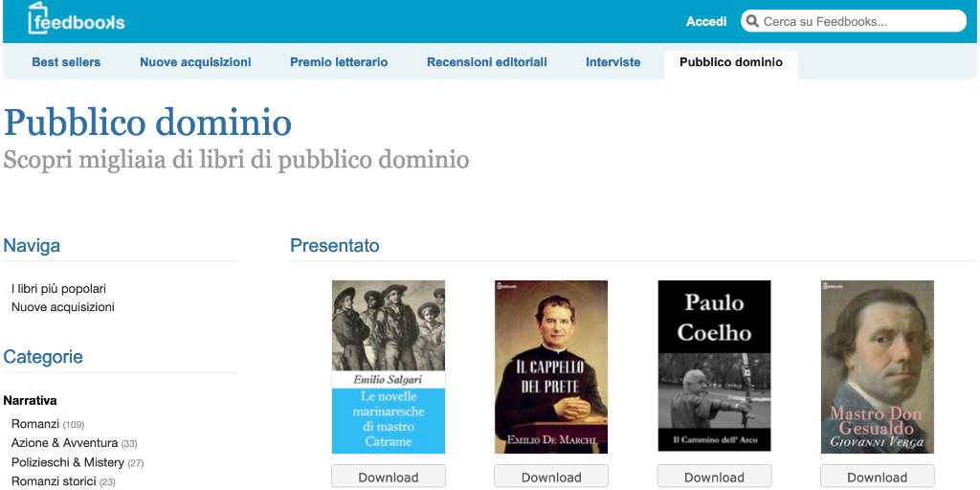
Task: Browse Azione & Avventura category
Action: 64,443
